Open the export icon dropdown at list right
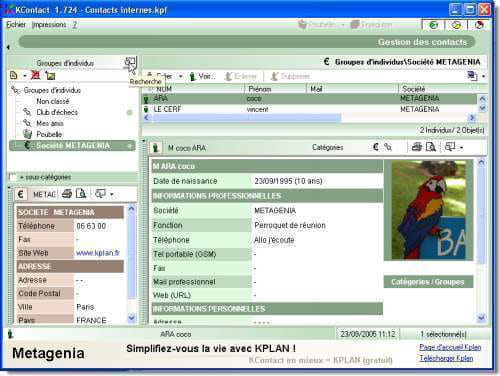 pyautogui.click(x=483, y=76)
